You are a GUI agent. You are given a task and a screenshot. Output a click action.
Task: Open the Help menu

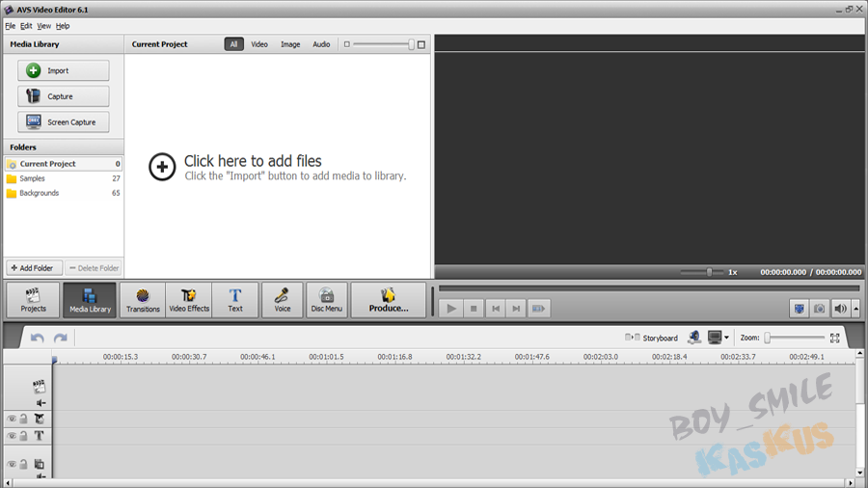click(x=63, y=26)
